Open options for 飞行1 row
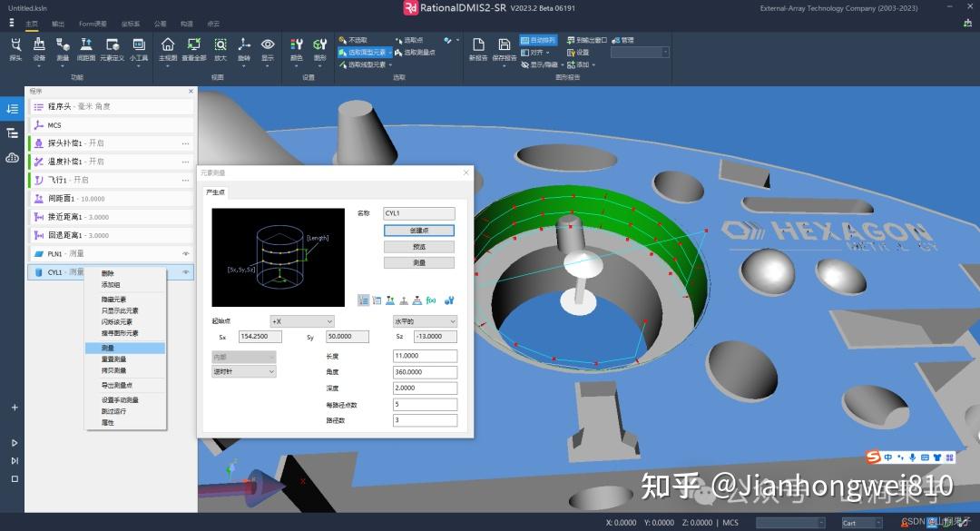This screenshot has width=980, height=531. pyautogui.click(x=186, y=180)
